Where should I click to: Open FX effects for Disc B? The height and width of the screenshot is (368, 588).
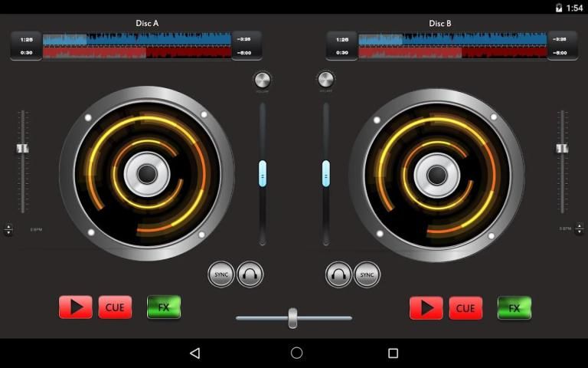(514, 308)
